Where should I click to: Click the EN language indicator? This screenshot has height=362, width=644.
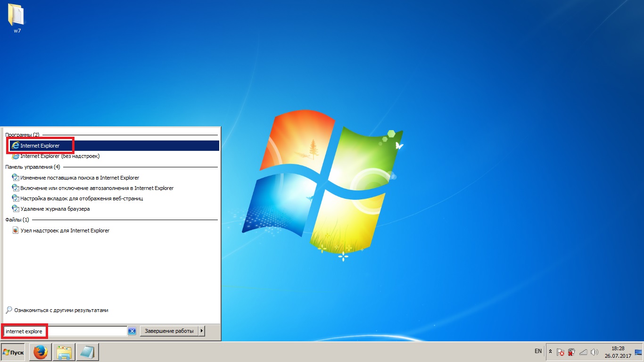pyautogui.click(x=538, y=351)
